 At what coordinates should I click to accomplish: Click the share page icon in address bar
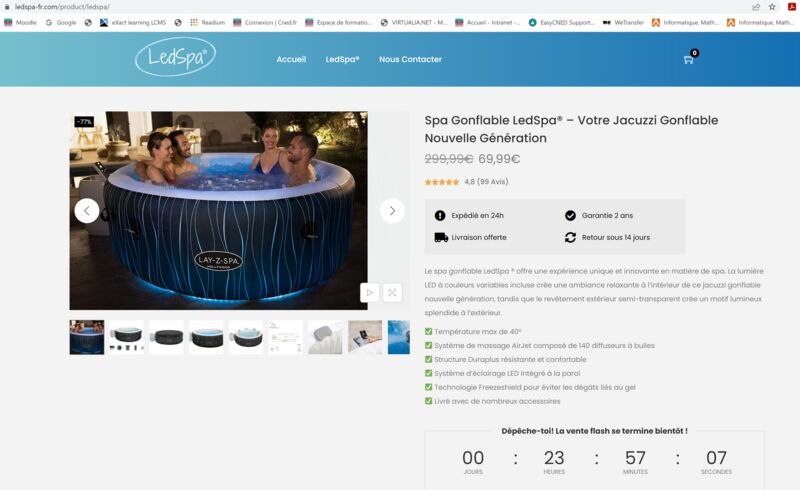pyautogui.click(x=756, y=7)
